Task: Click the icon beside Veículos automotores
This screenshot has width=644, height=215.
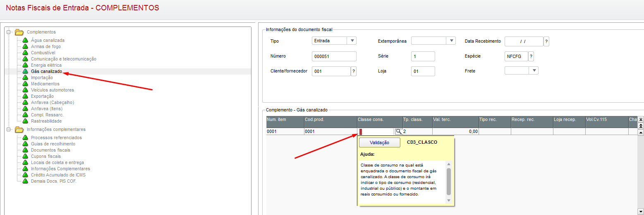Action: click(x=25, y=90)
